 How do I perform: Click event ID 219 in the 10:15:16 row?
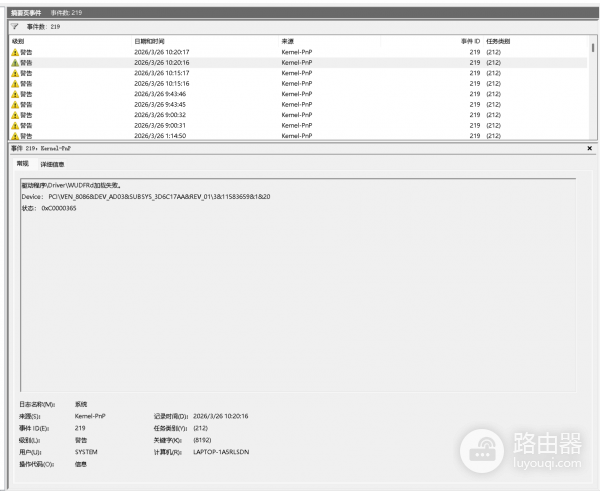tap(475, 83)
